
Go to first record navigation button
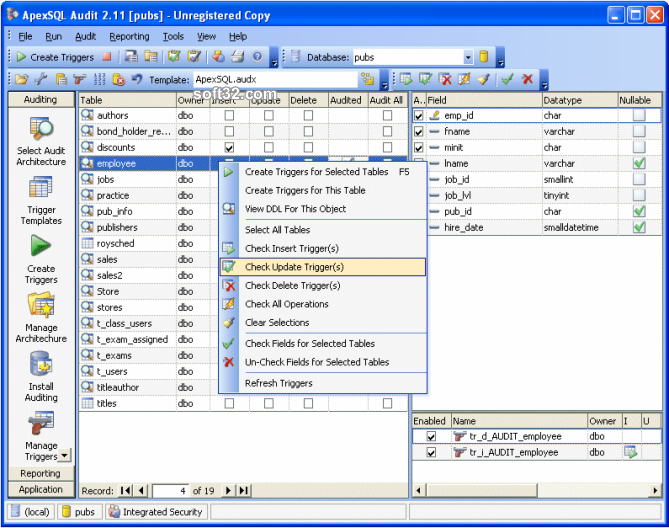125,490
